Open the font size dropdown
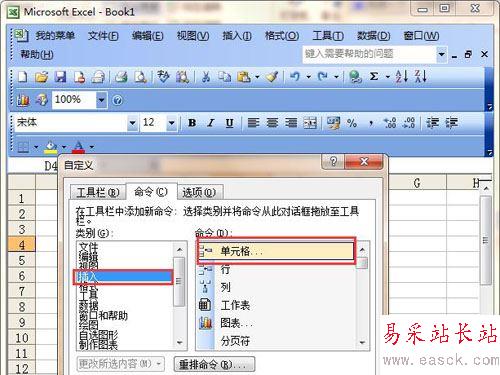This screenshot has height=375, width=500. coord(171,123)
